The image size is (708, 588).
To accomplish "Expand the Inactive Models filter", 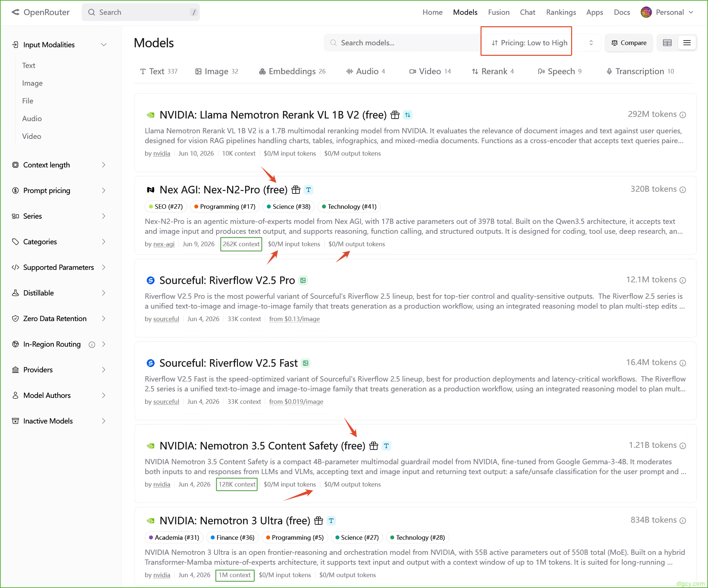I will tap(59, 421).
